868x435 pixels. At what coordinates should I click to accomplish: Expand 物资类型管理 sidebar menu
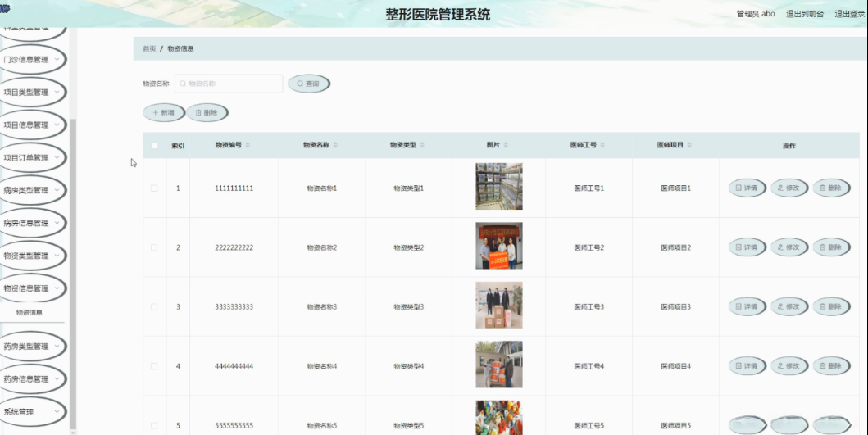click(x=32, y=256)
